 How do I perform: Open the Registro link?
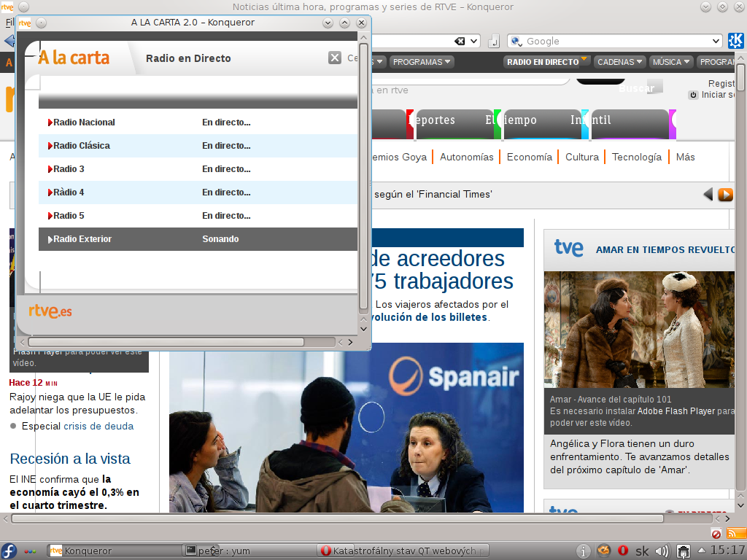click(721, 83)
